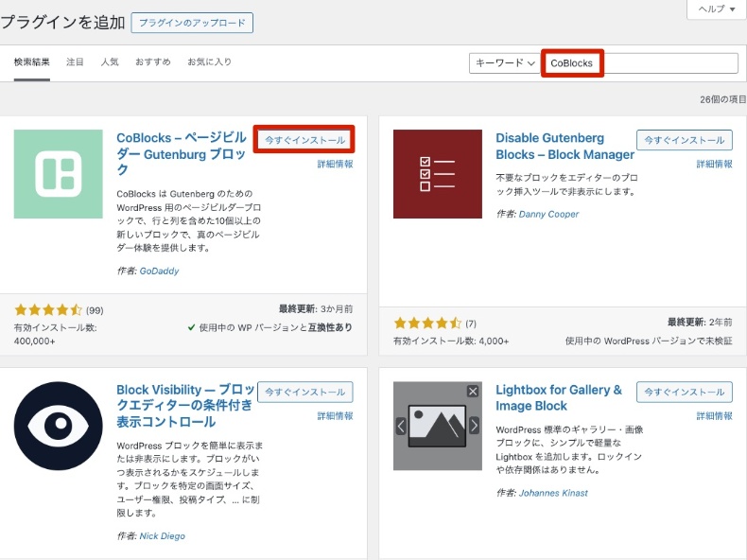The image size is (747, 560).
Task: Select the おすすめ tab
Action: coord(153,61)
